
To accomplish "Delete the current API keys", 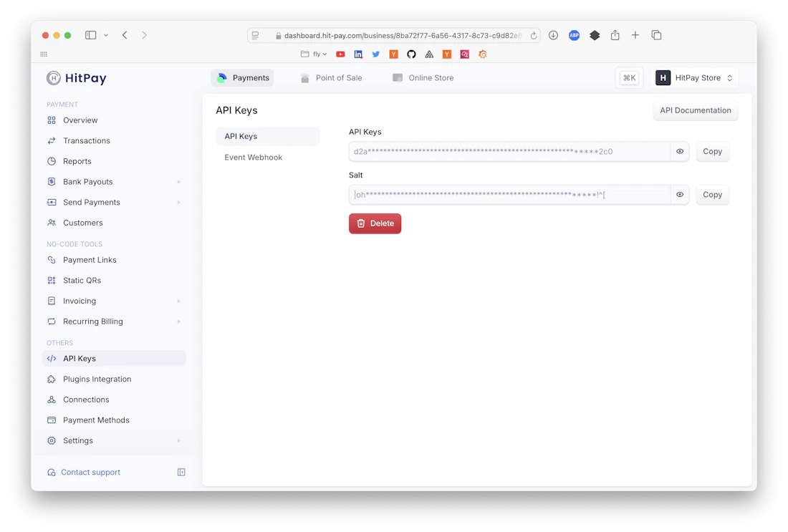I will coord(375,223).
